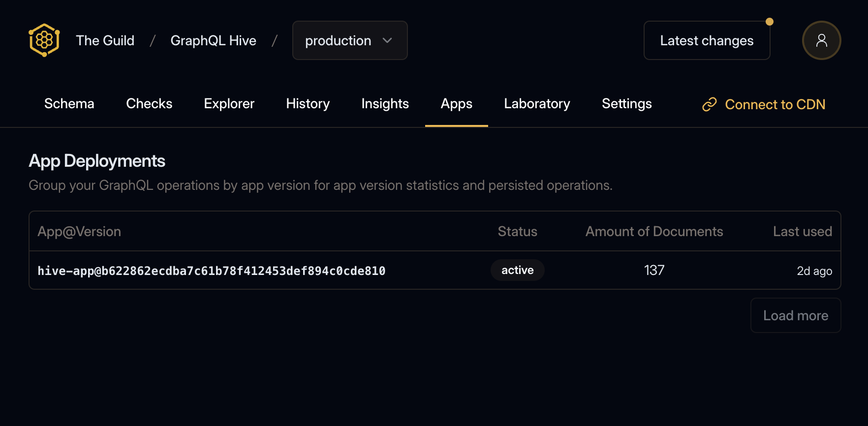868x426 pixels.
Task: View the History tab
Action: pos(308,104)
